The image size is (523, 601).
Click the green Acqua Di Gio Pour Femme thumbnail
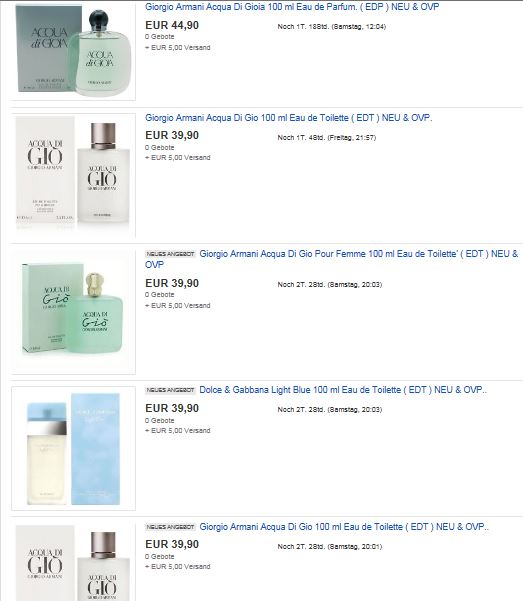(x=73, y=312)
